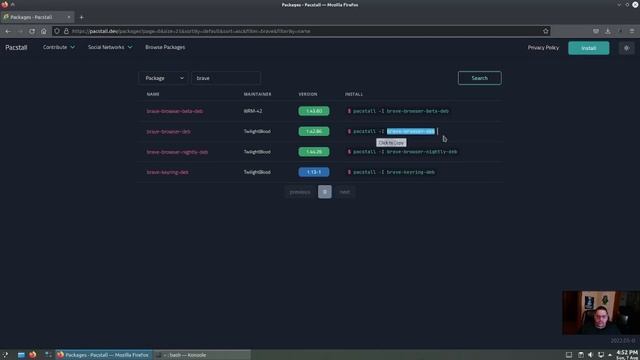Click maintainer TwilightBlood in brave-keyring-deb row

(x=257, y=172)
